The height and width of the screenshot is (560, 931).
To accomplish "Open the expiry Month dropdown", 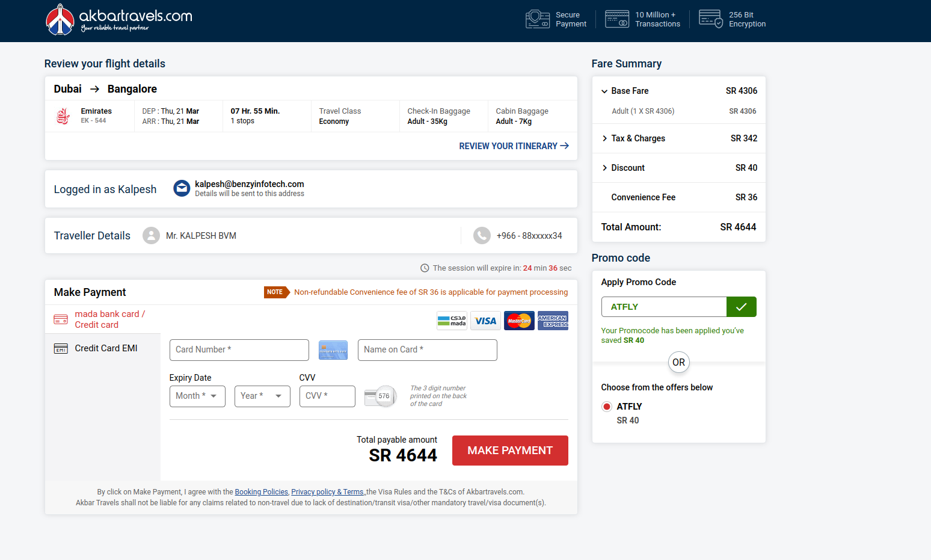I will 197,396.
